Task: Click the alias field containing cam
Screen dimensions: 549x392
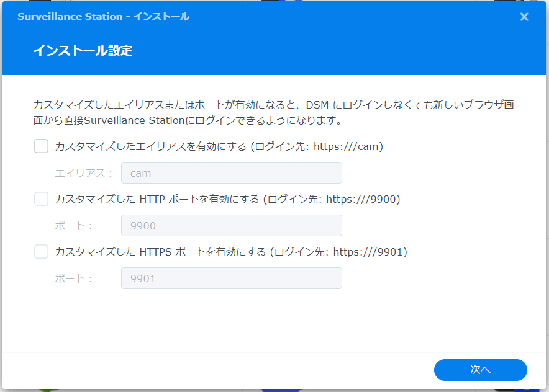Action: pyautogui.click(x=232, y=173)
